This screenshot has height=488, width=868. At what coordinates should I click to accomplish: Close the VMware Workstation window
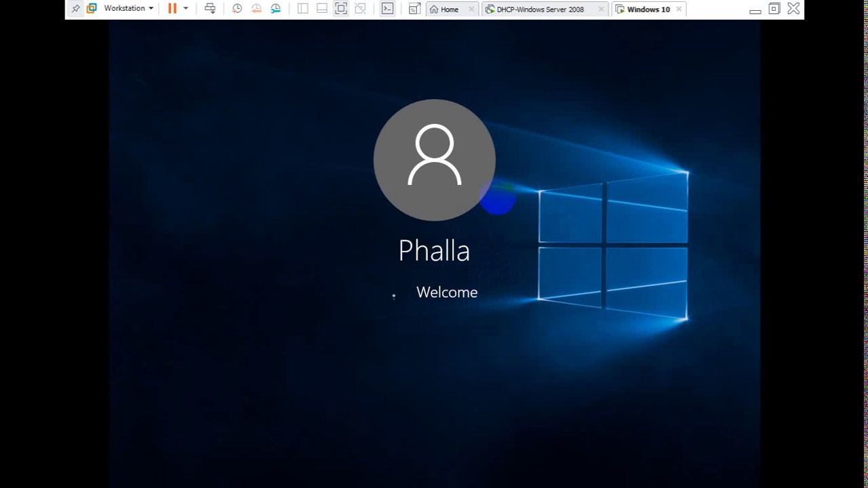[x=793, y=9]
